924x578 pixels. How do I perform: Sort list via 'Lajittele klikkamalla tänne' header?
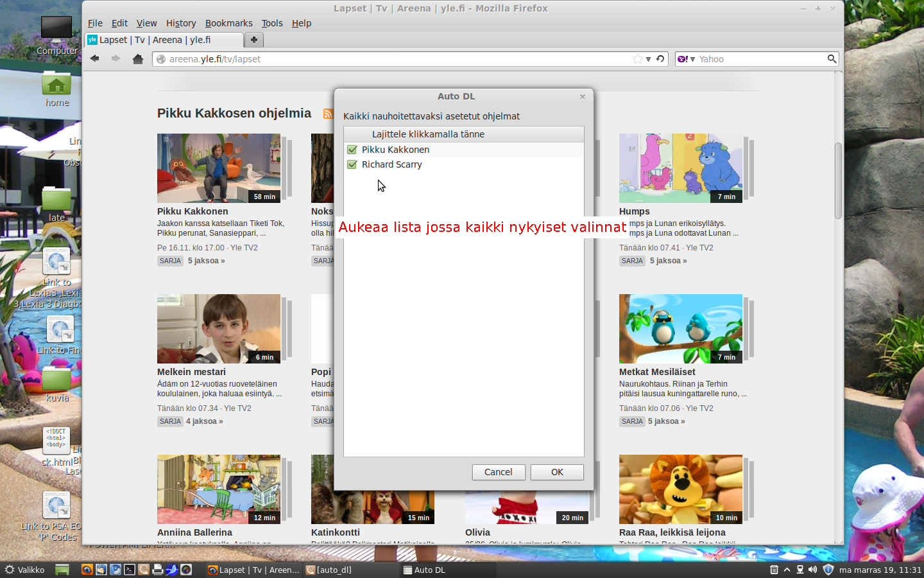(428, 134)
